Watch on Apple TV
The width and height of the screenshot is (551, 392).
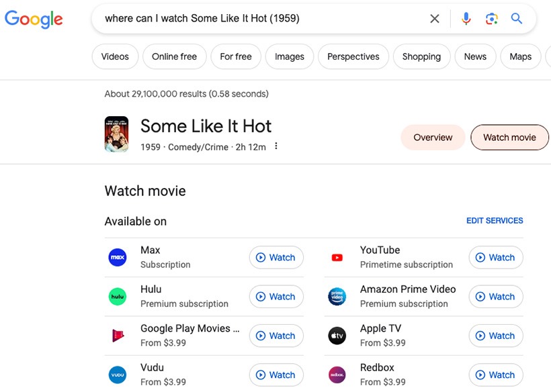[496, 336]
